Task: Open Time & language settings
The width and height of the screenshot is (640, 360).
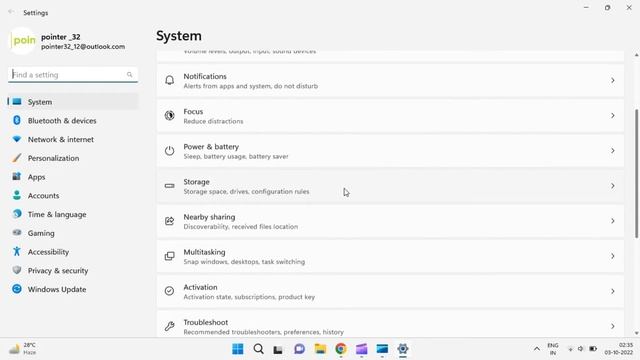Action: (x=73, y=214)
